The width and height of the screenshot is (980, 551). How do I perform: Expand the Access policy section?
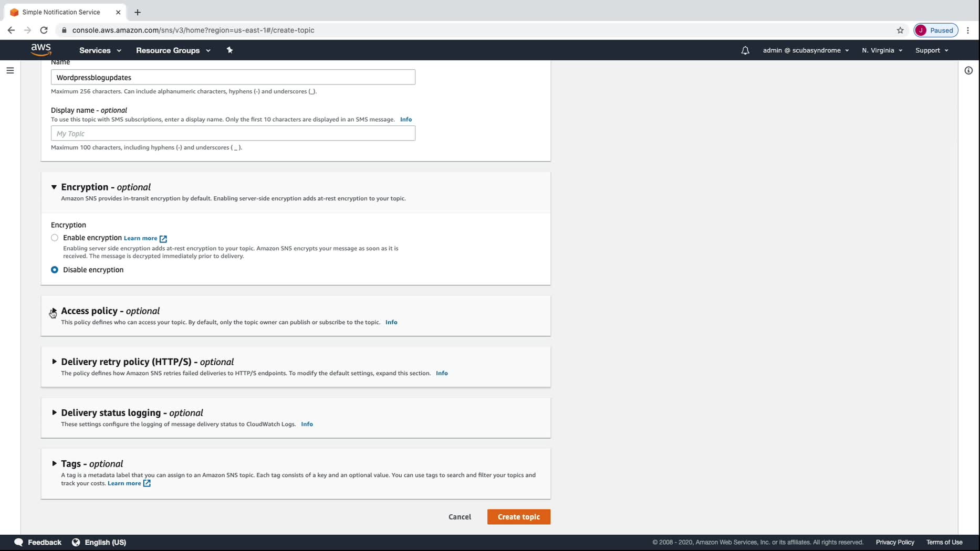(54, 311)
